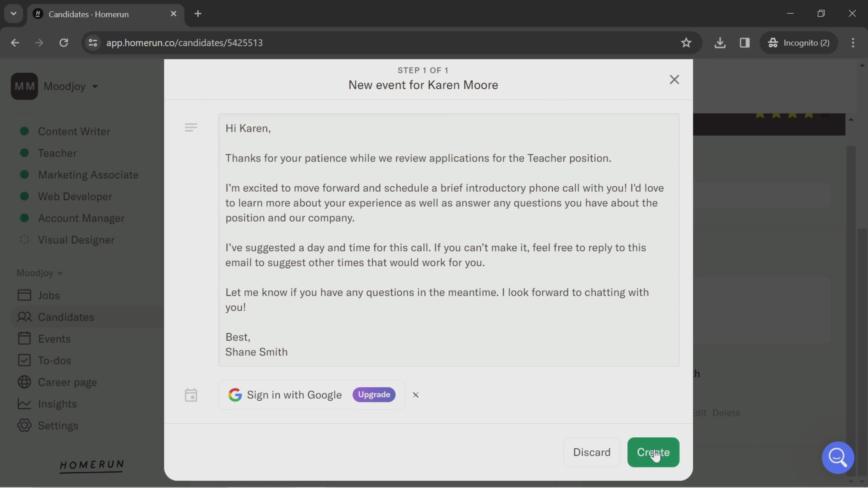The height and width of the screenshot is (488, 868).
Task: Discard the new event
Action: [x=592, y=452]
